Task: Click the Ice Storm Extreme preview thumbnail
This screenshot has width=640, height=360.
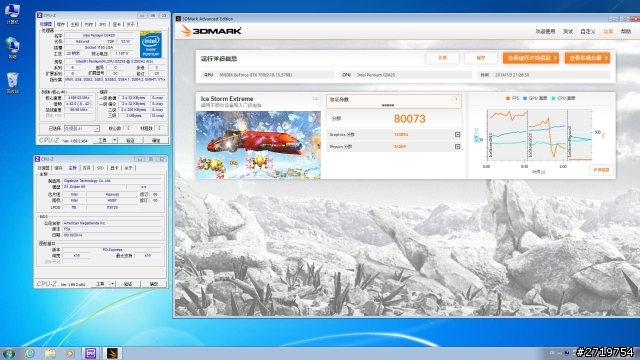Action: click(x=258, y=145)
